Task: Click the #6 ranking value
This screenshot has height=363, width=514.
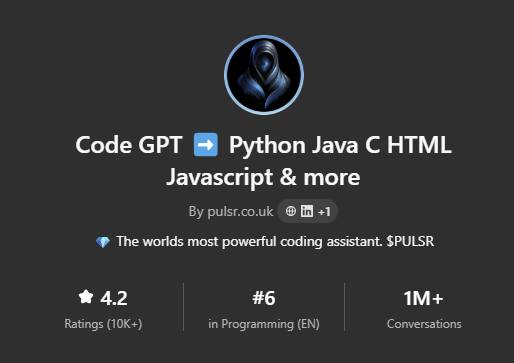Action: point(264,298)
